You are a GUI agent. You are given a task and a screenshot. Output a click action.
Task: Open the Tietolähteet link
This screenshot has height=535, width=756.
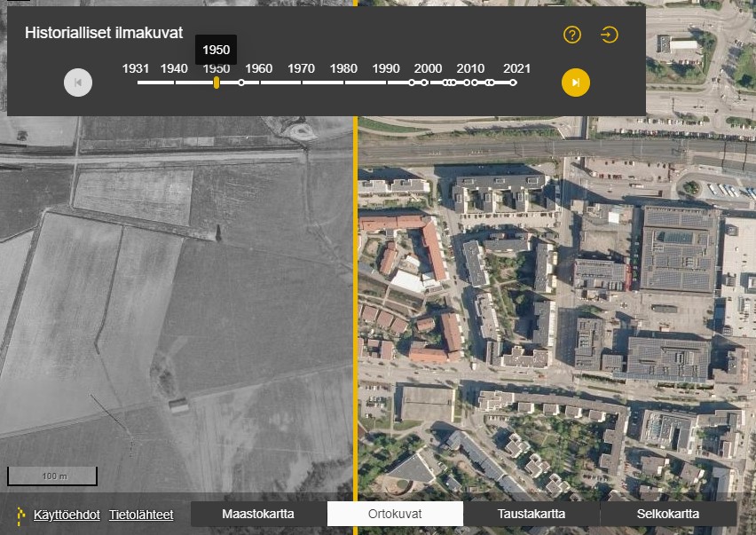(x=141, y=515)
